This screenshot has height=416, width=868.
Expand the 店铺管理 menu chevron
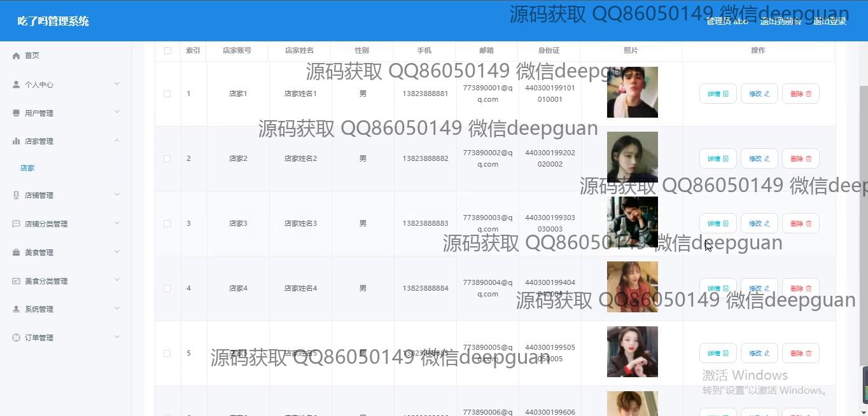117,195
